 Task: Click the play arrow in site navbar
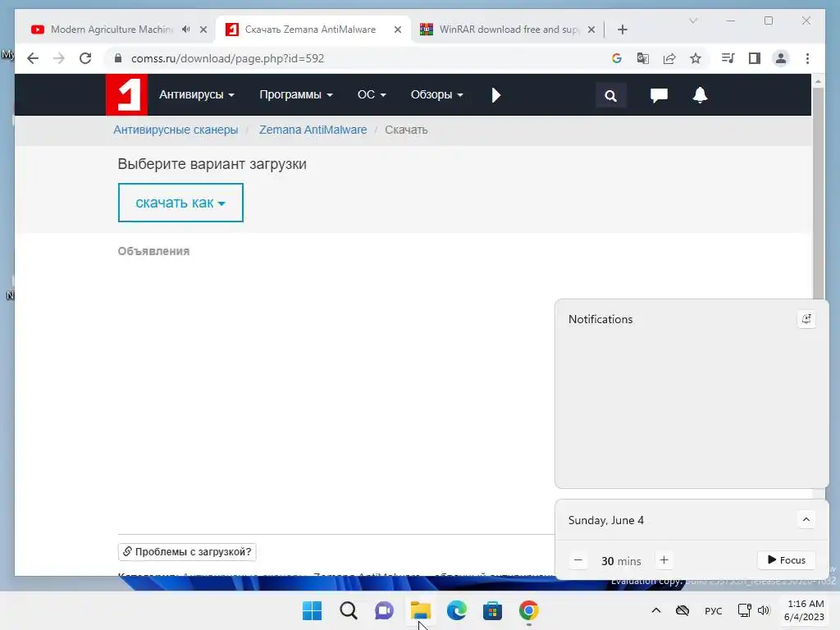point(496,95)
